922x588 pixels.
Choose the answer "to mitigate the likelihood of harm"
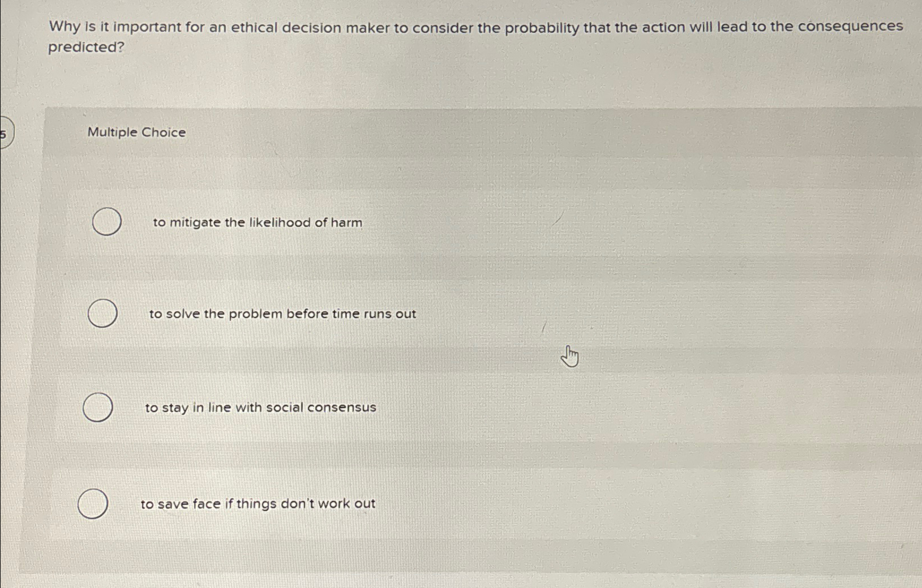pyautogui.click(x=257, y=223)
